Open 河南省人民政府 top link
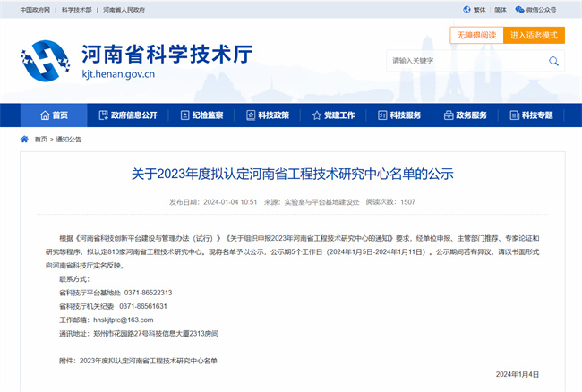The width and height of the screenshot is (582, 392). point(124,9)
